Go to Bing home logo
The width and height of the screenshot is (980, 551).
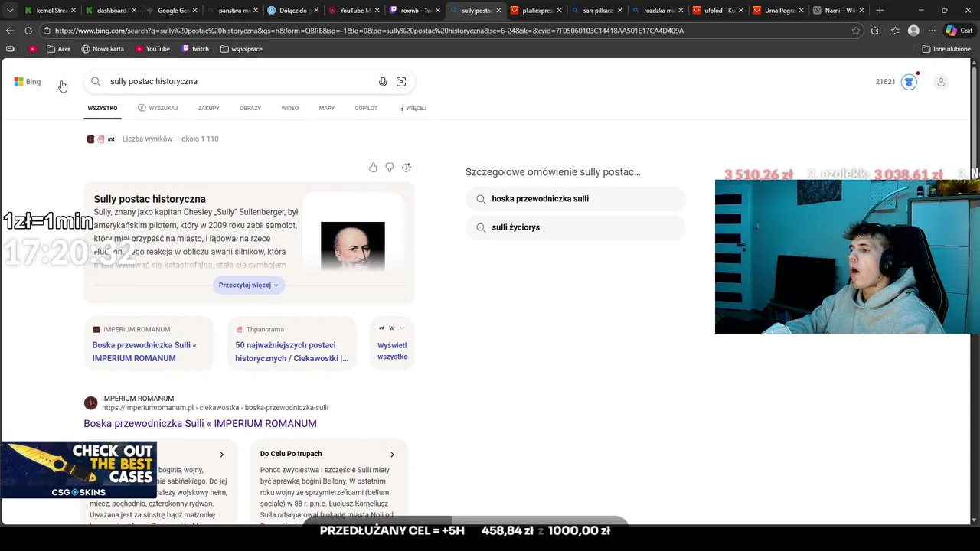[x=28, y=82]
